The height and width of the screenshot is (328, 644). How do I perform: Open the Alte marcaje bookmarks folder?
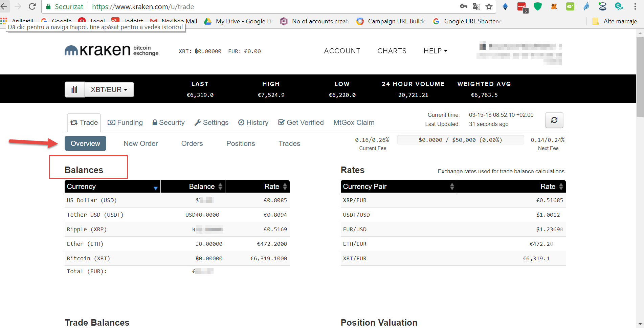click(x=615, y=21)
